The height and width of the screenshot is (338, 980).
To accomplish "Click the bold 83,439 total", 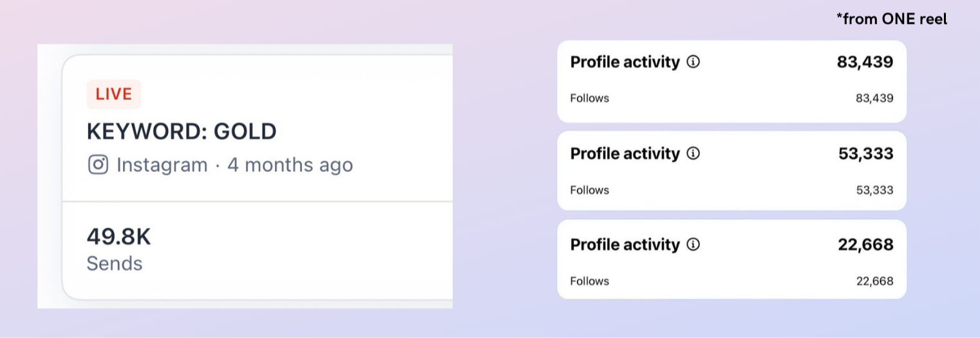I will pyautogui.click(x=865, y=62).
